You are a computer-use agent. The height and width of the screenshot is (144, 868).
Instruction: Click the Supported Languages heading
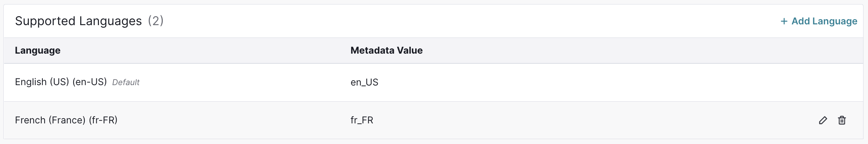78,21
